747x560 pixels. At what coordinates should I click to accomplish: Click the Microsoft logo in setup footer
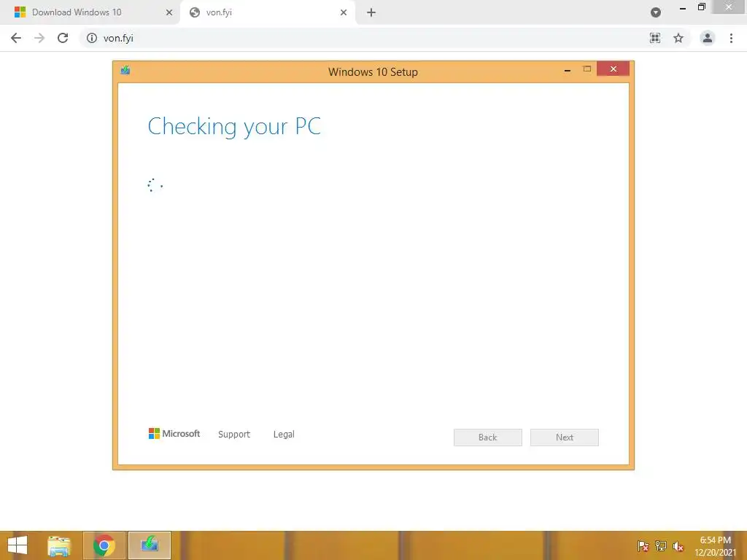(x=174, y=433)
